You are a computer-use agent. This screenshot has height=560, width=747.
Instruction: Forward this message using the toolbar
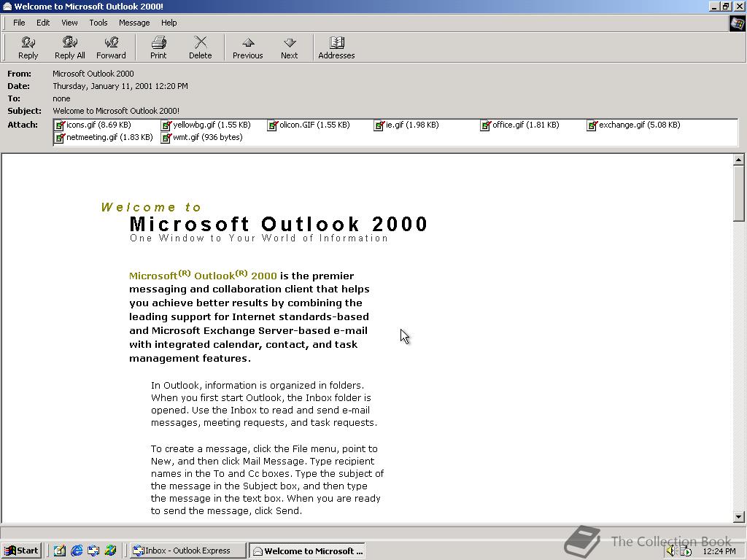click(111, 47)
